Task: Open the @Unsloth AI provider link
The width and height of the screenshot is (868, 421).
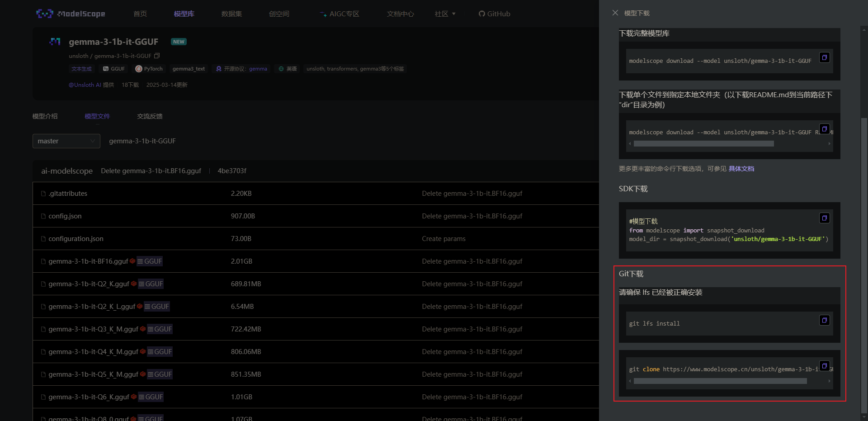Action: (x=85, y=85)
